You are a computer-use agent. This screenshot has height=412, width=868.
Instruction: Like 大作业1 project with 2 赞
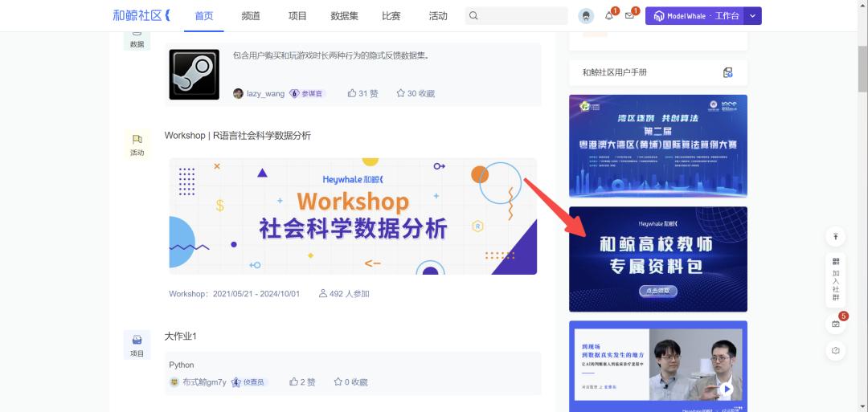click(x=302, y=382)
